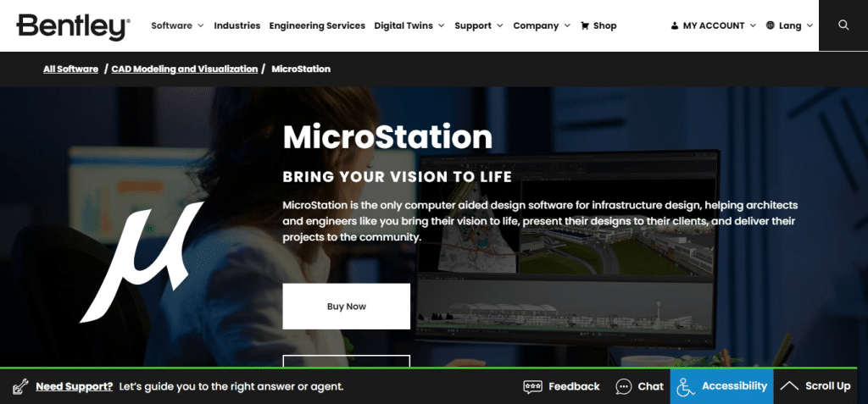Expand the Software menu chevron

click(x=200, y=25)
